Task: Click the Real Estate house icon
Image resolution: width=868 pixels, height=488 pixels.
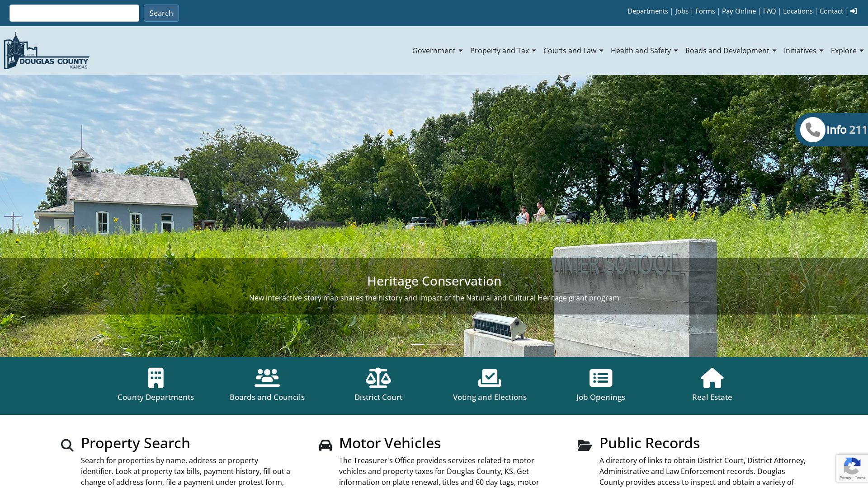Action: pos(712,378)
